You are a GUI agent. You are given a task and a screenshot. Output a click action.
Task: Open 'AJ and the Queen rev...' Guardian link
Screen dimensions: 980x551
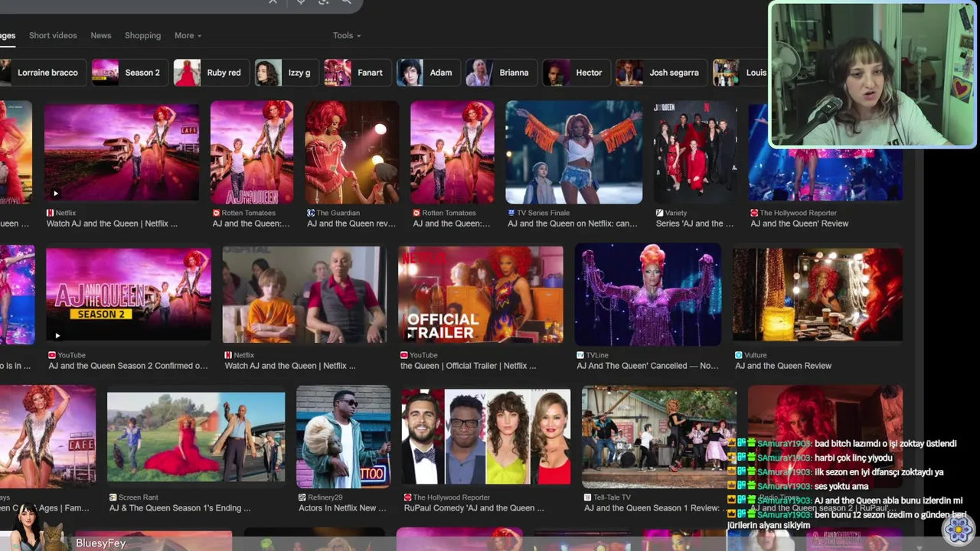tap(351, 223)
